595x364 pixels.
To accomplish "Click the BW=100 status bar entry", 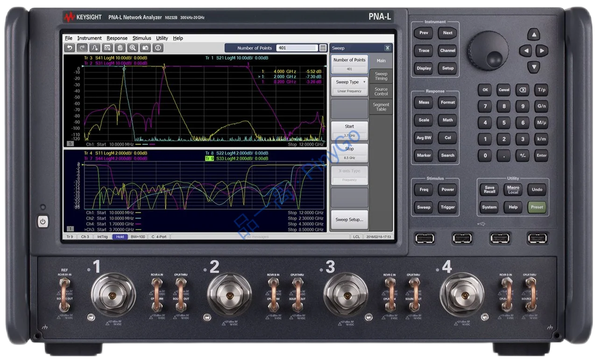I will 138,237.
